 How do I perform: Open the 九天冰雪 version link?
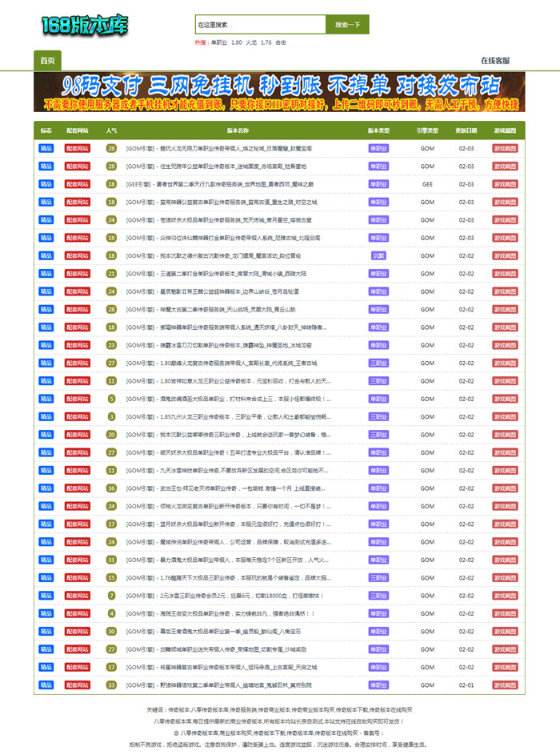pos(227,471)
